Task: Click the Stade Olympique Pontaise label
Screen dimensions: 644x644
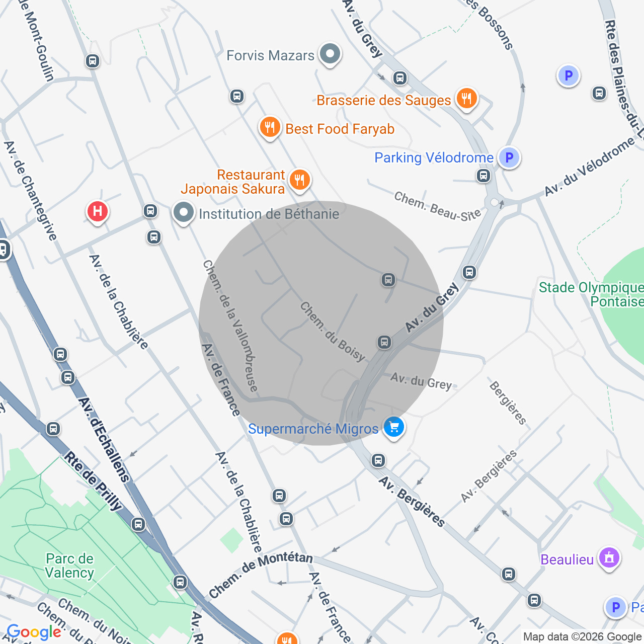Action: (x=591, y=294)
